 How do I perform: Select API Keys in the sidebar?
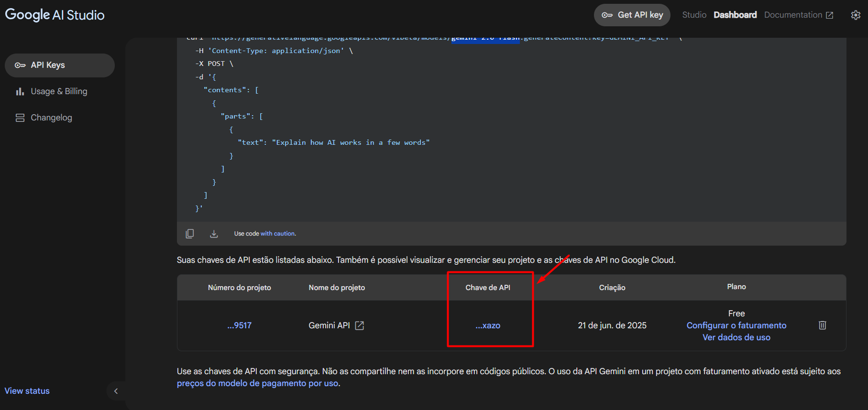(60, 65)
